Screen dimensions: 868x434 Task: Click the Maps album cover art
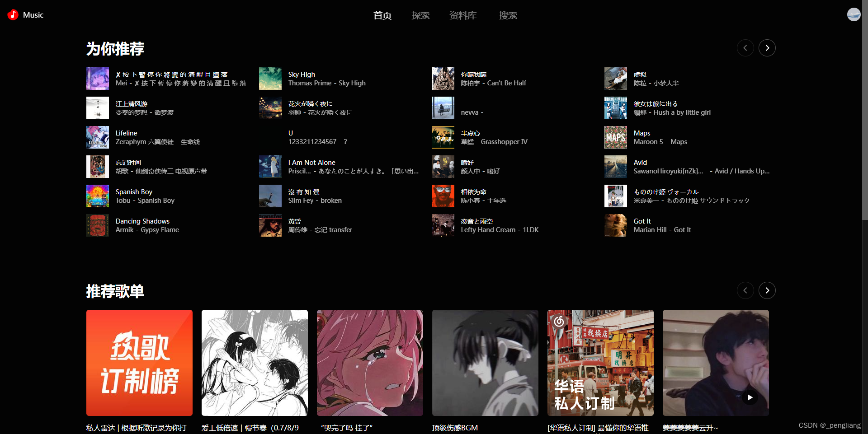(616, 137)
